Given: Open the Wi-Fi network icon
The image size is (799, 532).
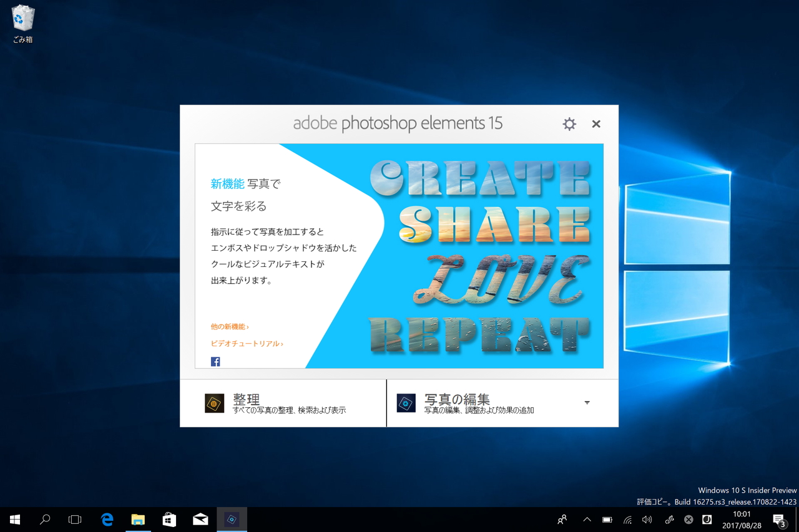Looking at the screenshot, I should [627, 520].
